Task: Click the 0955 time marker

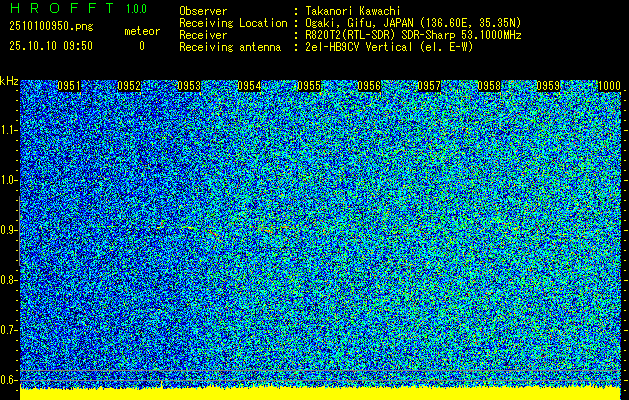Action: [x=309, y=86]
